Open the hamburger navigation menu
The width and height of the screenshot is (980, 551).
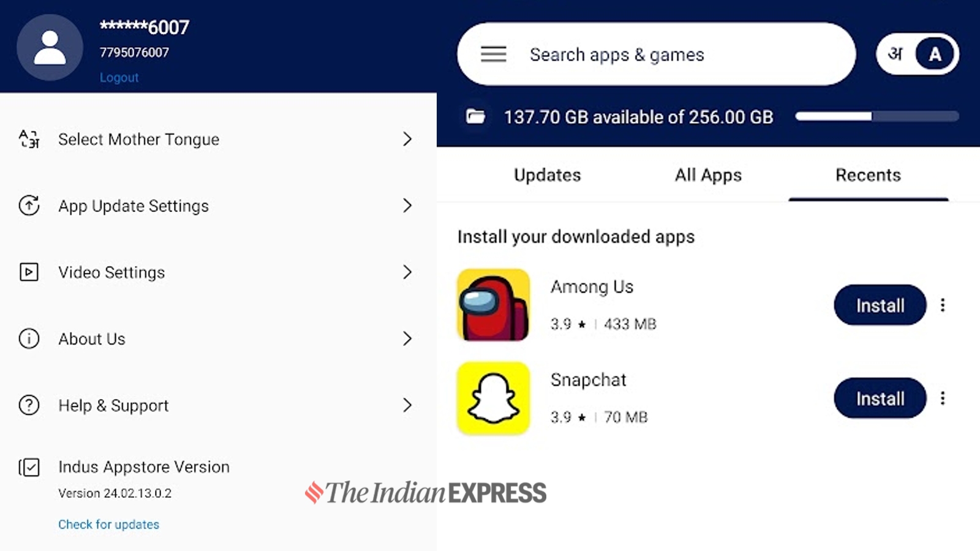pyautogui.click(x=493, y=54)
